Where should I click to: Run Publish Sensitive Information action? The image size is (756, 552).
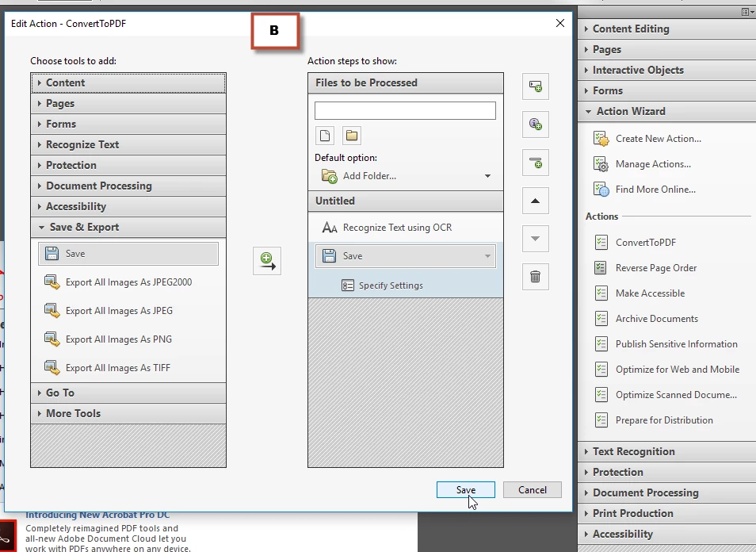click(666, 344)
